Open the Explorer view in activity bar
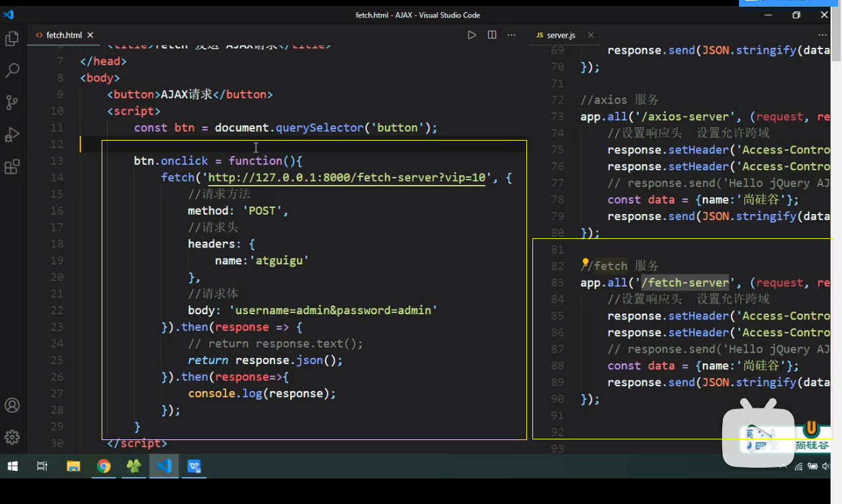Screen dimensions: 842x504 click(x=11, y=39)
